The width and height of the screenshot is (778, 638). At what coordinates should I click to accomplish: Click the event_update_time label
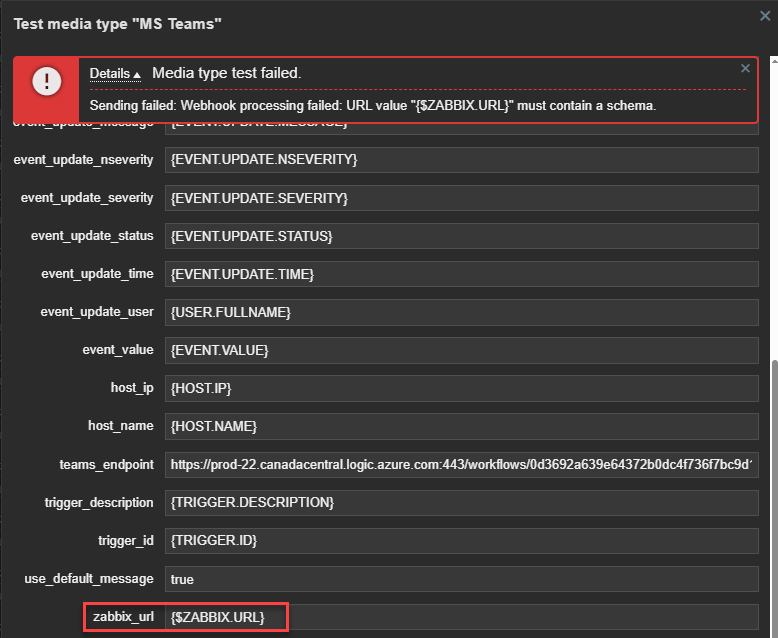(x=97, y=274)
